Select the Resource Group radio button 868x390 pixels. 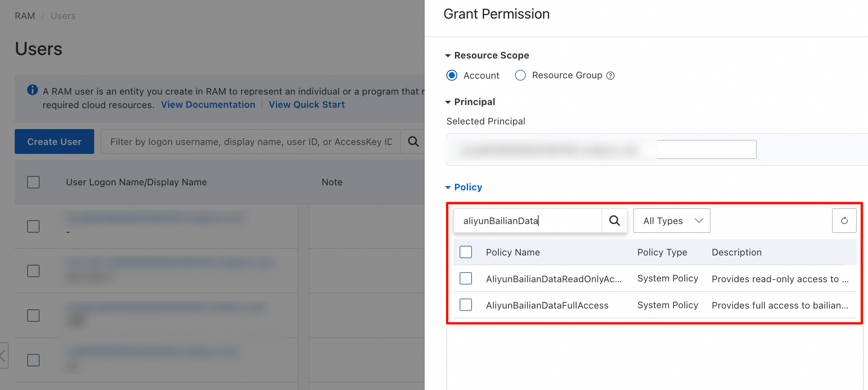pyautogui.click(x=520, y=75)
